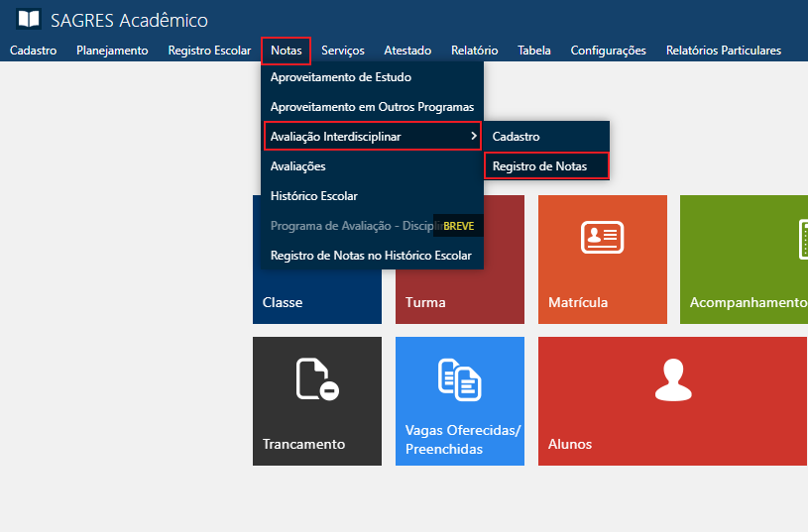Screen dimensions: 808x532
Task: Select Cadastro in the Avaliação Interdisciplinar submenu
Action: pyautogui.click(x=516, y=137)
